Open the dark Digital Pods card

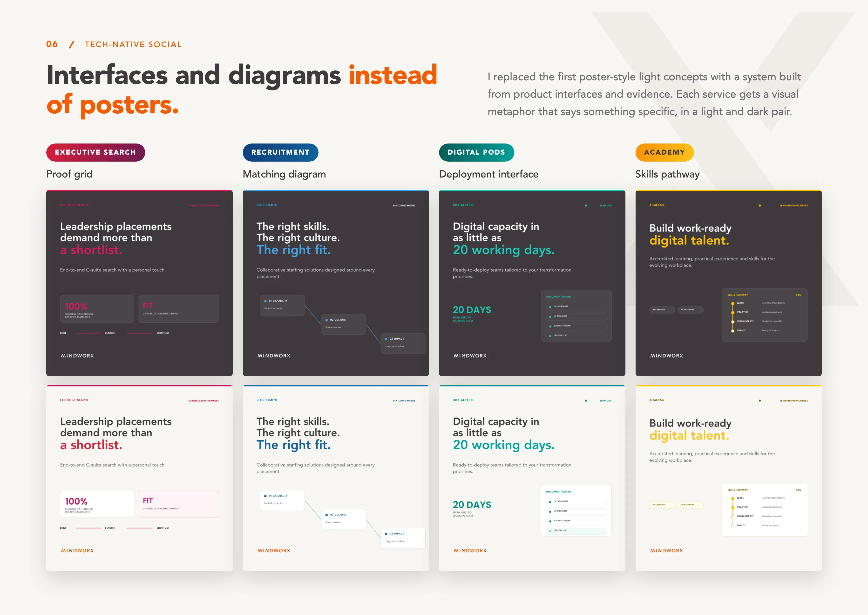[532, 283]
